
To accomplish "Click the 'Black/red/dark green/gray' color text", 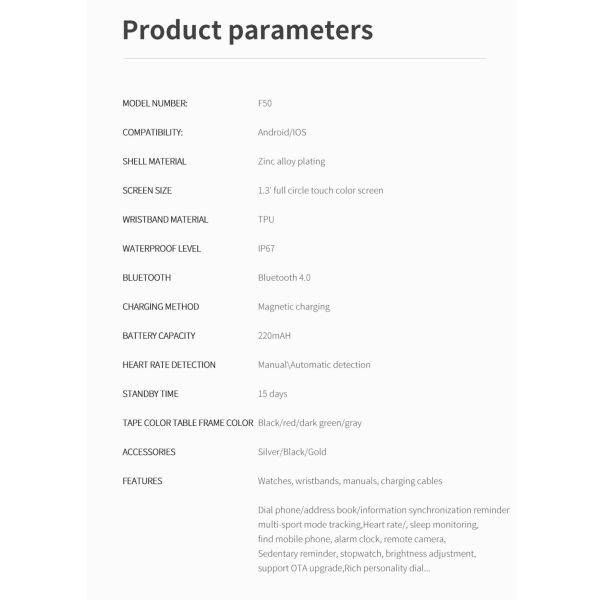I will 310,422.
